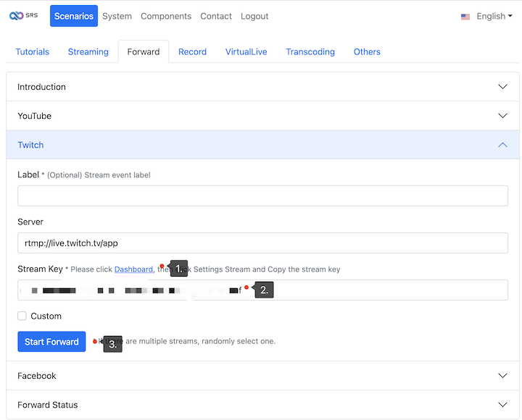Open the Components menu item
Image resolution: width=522 pixels, height=420 pixels.
tap(166, 16)
